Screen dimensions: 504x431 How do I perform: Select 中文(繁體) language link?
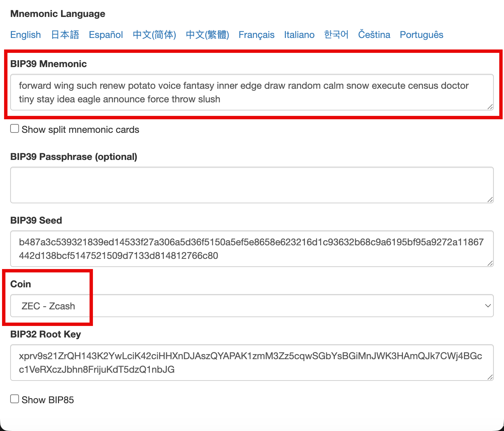pyautogui.click(x=207, y=35)
